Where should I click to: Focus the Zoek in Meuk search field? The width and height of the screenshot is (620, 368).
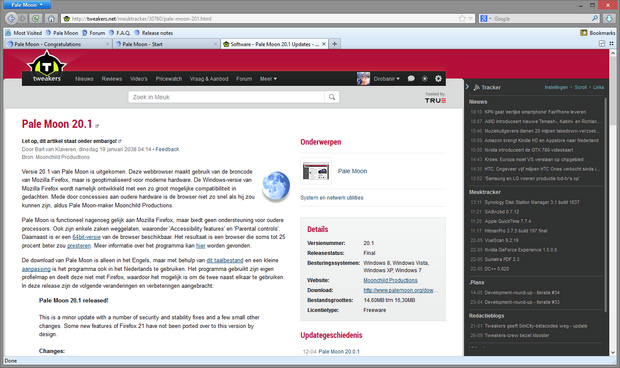pyautogui.click(x=226, y=97)
